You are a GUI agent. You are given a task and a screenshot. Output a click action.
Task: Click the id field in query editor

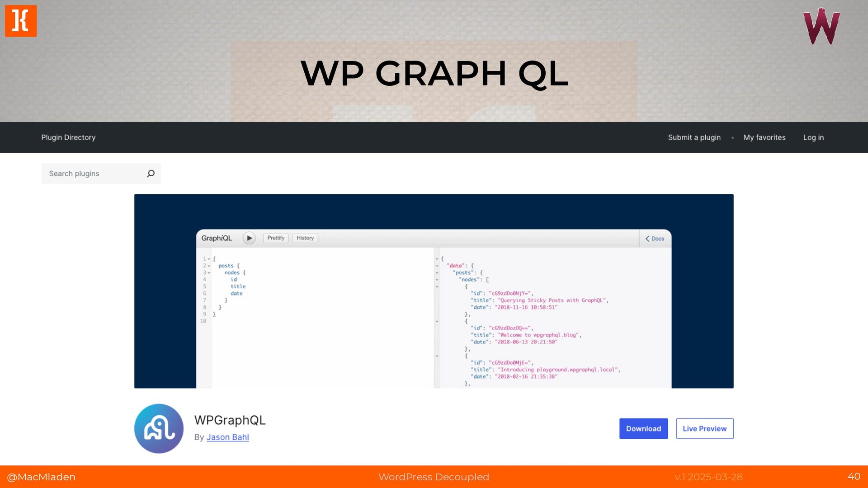(x=234, y=280)
